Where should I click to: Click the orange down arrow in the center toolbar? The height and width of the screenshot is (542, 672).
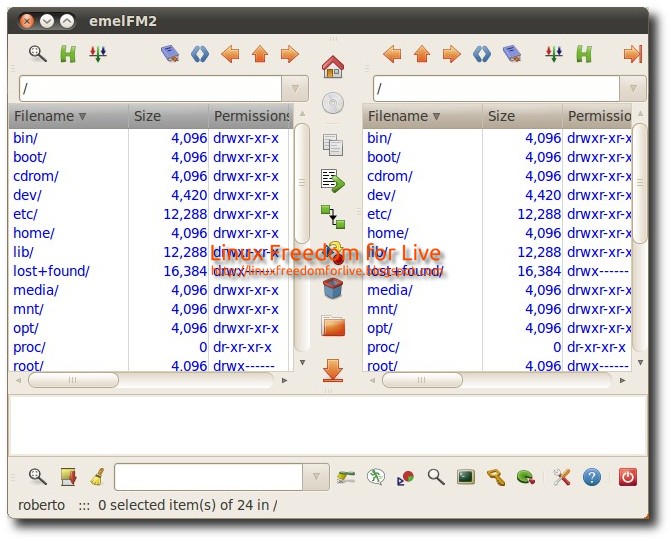[333, 370]
